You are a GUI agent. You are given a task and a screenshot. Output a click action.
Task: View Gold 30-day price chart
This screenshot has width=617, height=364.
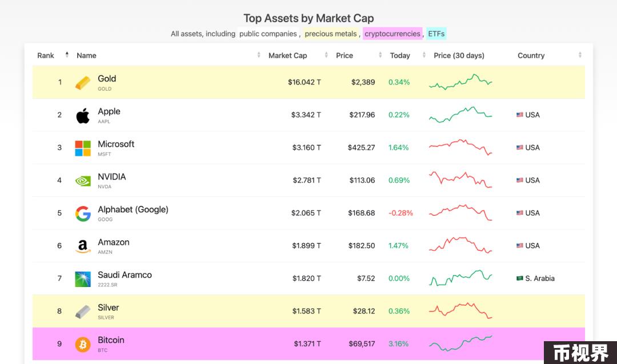[x=460, y=82]
